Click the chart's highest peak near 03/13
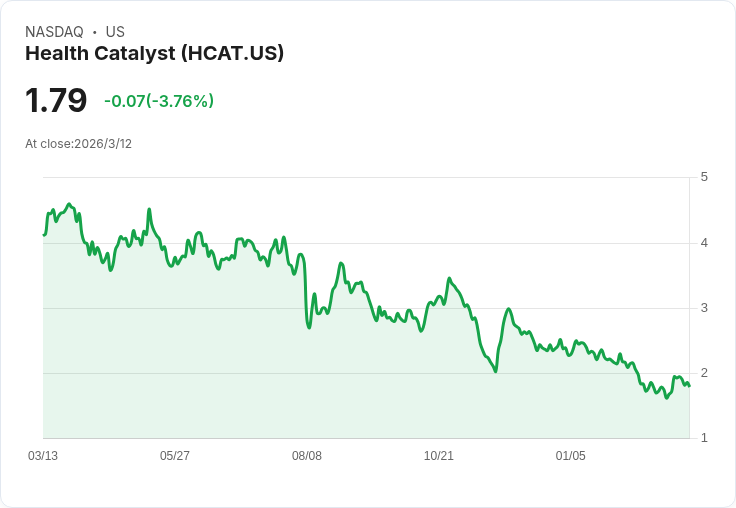Image resolution: width=736 pixels, height=508 pixels. click(69, 204)
